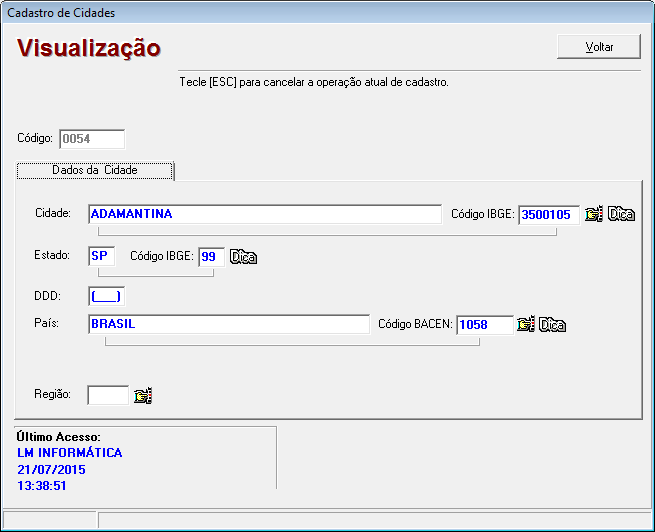Click the País field containing BRASIL
Screen dimensions: 655x532
click(x=228, y=325)
